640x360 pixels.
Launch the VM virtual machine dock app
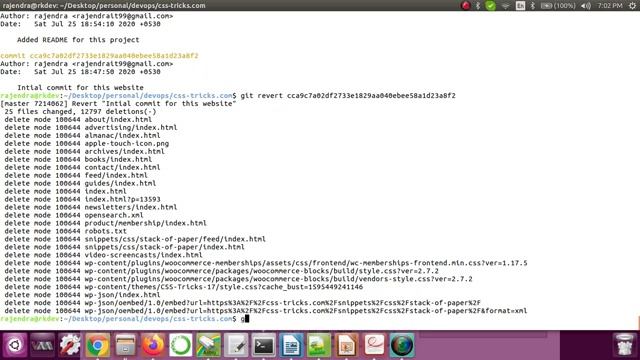pos(42,345)
